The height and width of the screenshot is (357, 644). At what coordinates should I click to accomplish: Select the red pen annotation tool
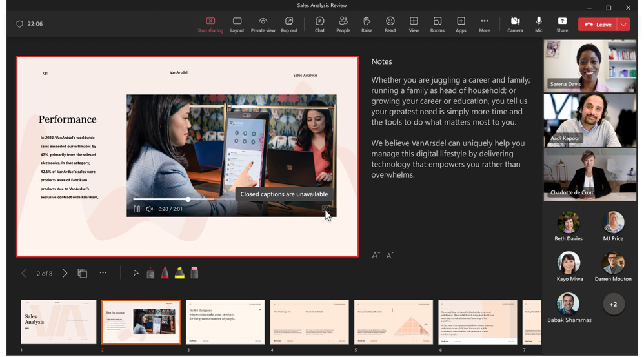[x=165, y=273]
